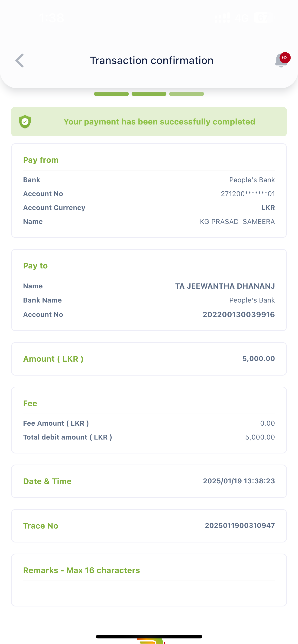Screen dimensions: 298x644
Task: Tap the first green progress step bar
Action: (x=111, y=94)
